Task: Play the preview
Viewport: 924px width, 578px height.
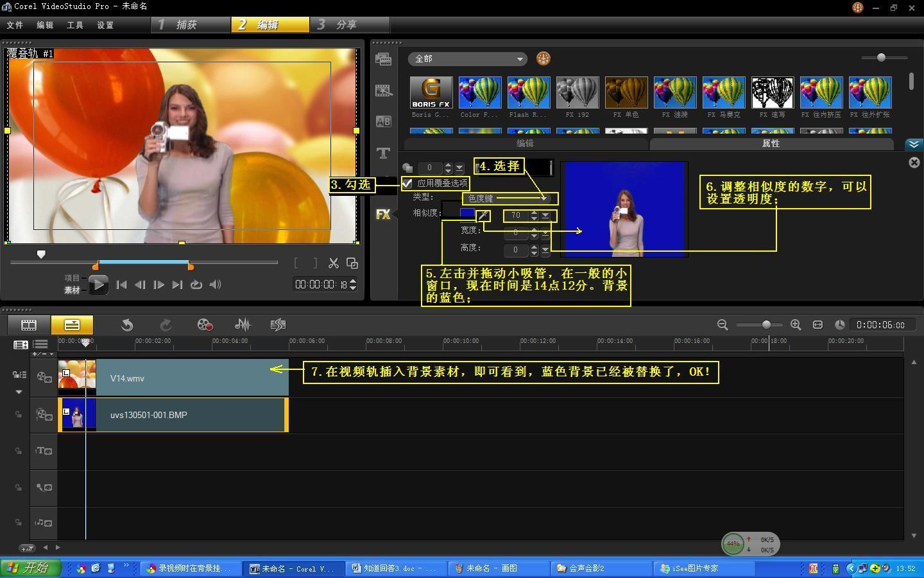Action: tap(98, 285)
